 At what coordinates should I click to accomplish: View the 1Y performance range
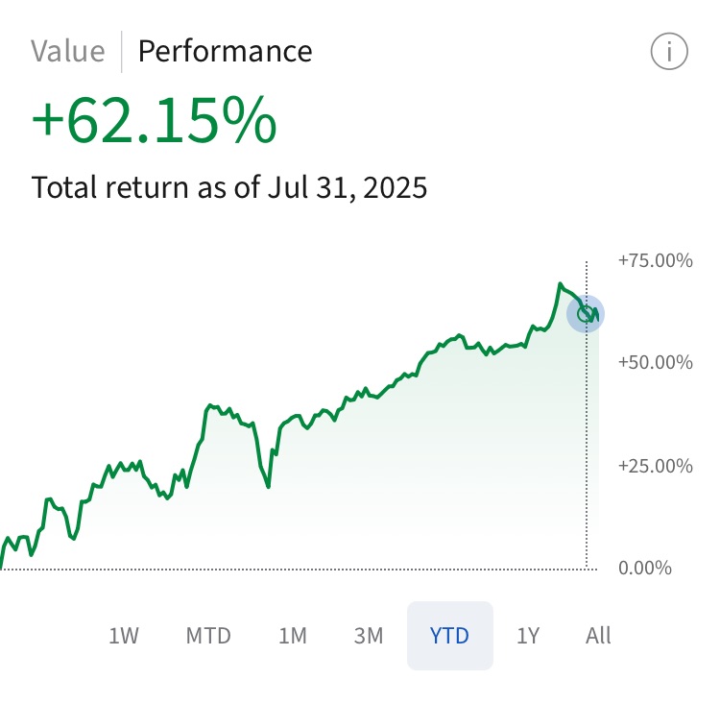pyautogui.click(x=528, y=636)
